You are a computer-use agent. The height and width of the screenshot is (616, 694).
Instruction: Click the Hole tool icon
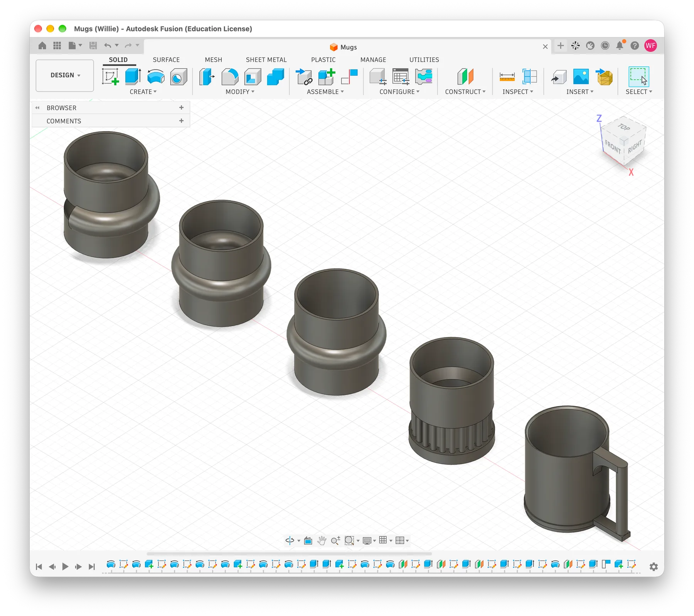179,76
